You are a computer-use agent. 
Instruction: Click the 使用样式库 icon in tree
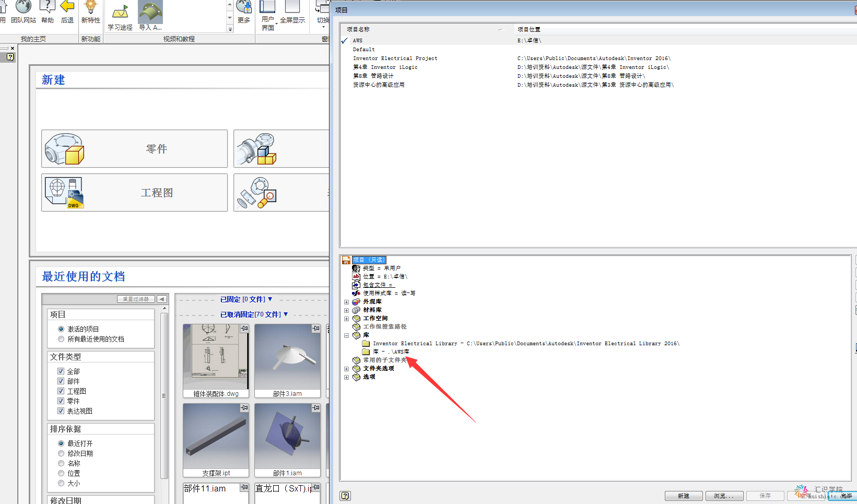(356, 293)
